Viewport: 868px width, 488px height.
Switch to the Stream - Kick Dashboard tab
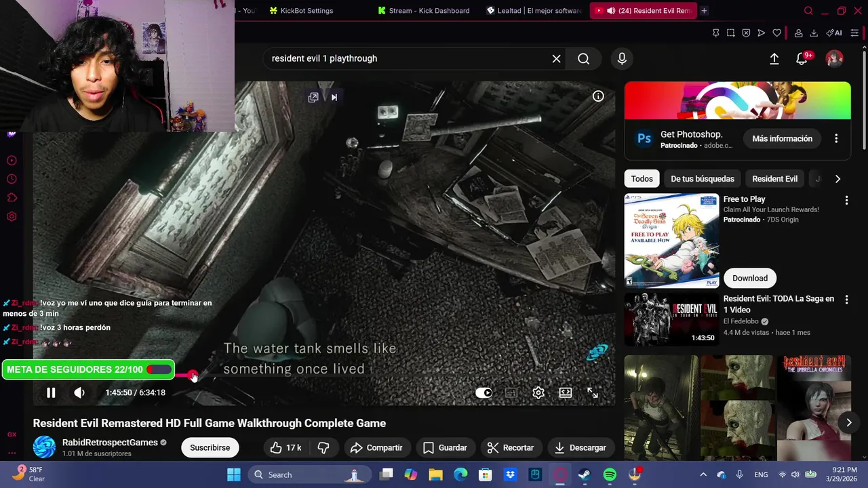[x=423, y=11]
